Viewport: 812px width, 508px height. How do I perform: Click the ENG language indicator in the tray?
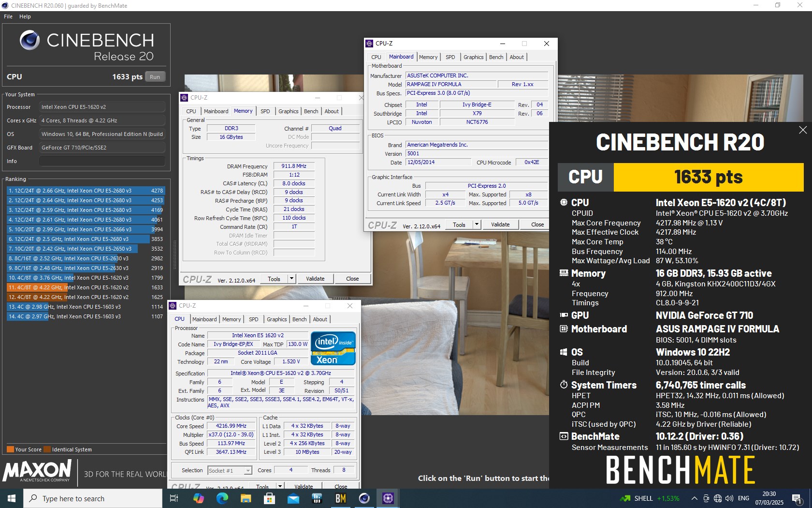coord(743,498)
